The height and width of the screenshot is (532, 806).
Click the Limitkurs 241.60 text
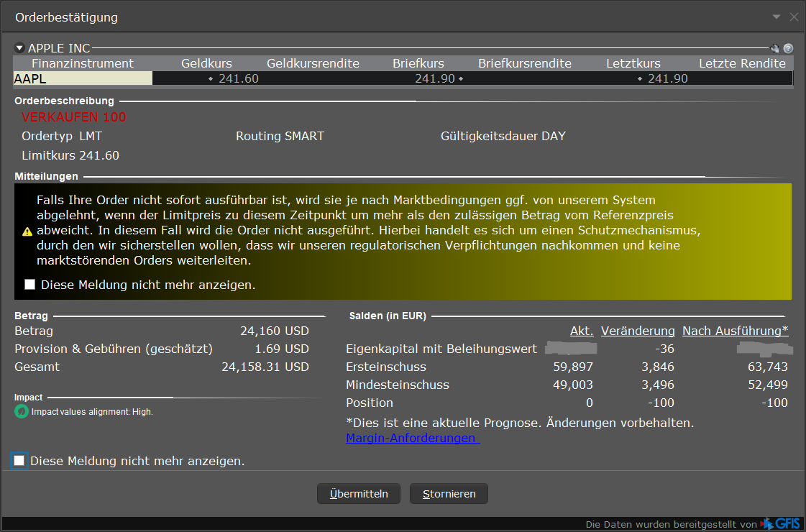[x=70, y=155]
